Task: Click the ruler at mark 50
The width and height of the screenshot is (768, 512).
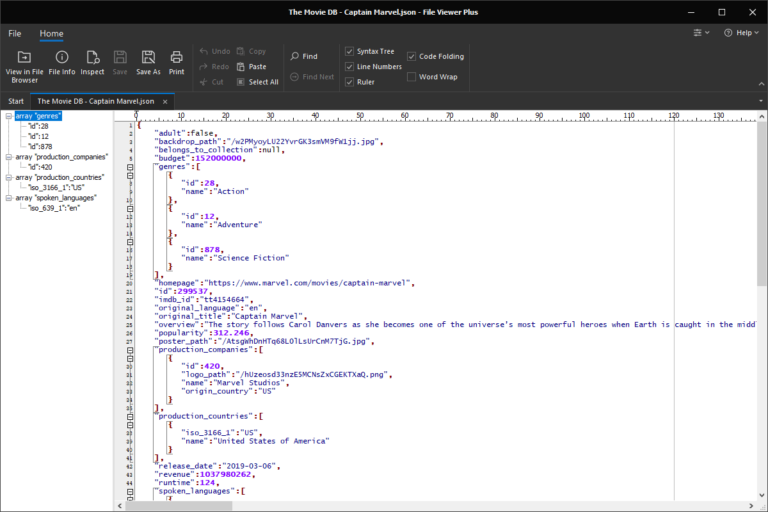Action: 360,117
